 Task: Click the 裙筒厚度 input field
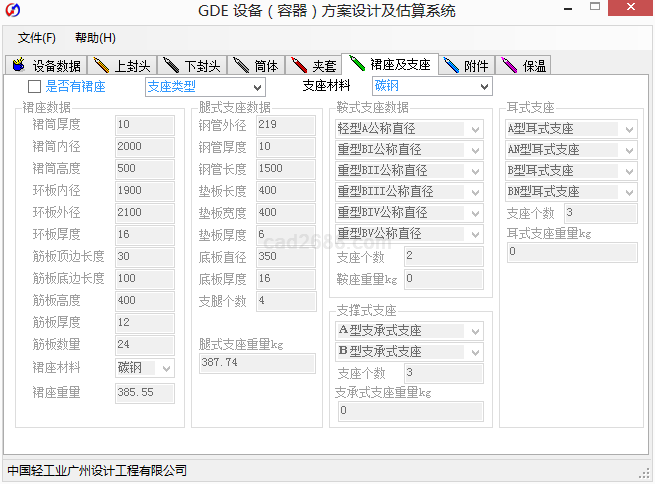(144, 125)
